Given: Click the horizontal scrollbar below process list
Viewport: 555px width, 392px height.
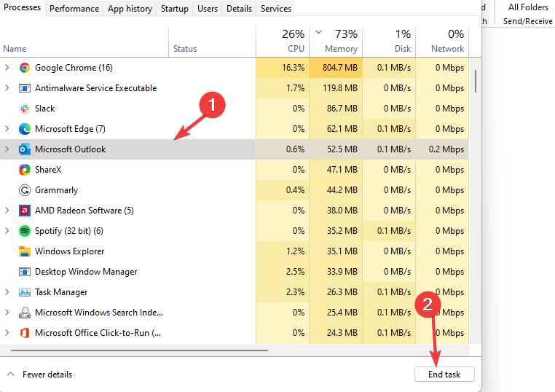Looking at the screenshot, I should [139, 350].
